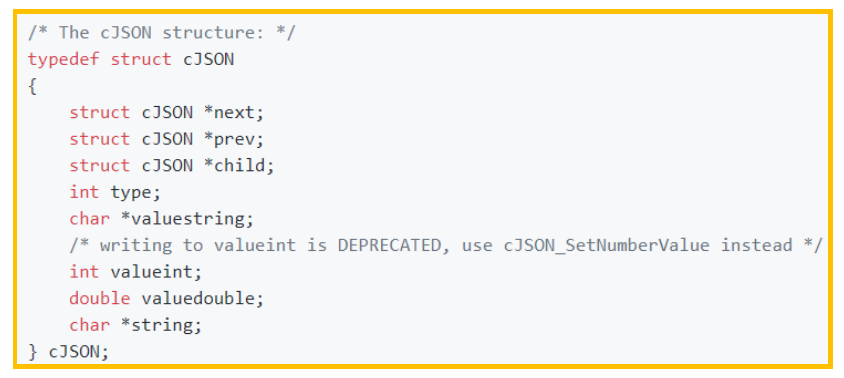Click the struct keyword before *child

click(x=100, y=166)
